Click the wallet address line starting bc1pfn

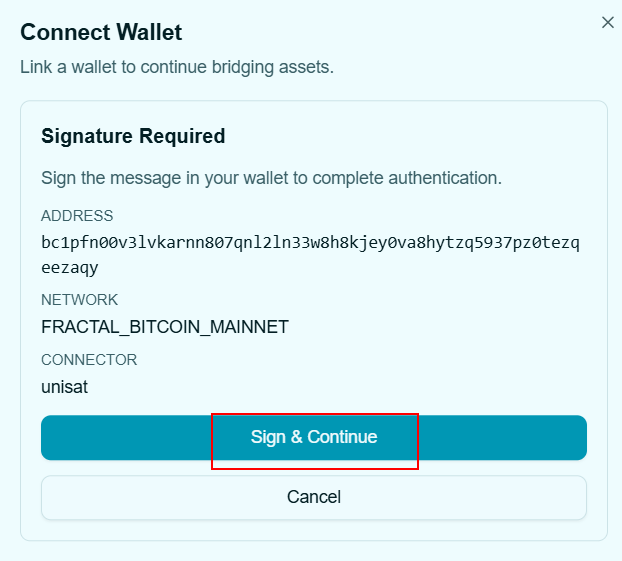[x=311, y=242]
